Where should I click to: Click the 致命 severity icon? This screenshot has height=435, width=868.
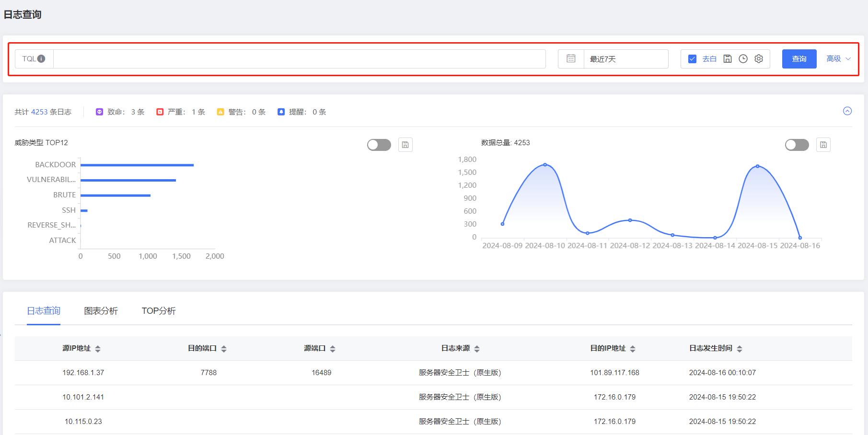click(99, 112)
